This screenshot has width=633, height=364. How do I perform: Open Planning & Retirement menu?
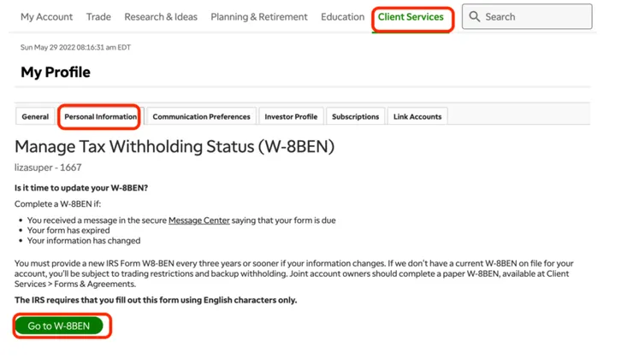(x=259, y=17)
